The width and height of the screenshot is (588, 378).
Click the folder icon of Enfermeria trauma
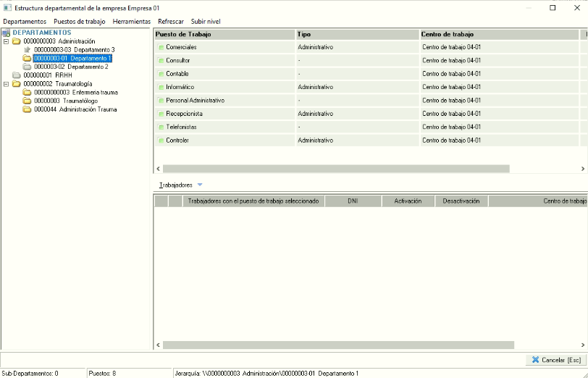27,93
